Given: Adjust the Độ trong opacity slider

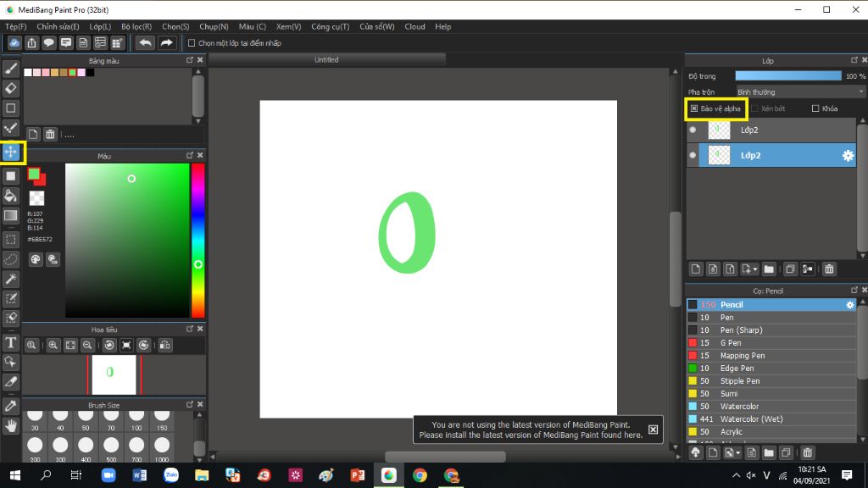Looking at the screenshot, I should coord(788,75).
